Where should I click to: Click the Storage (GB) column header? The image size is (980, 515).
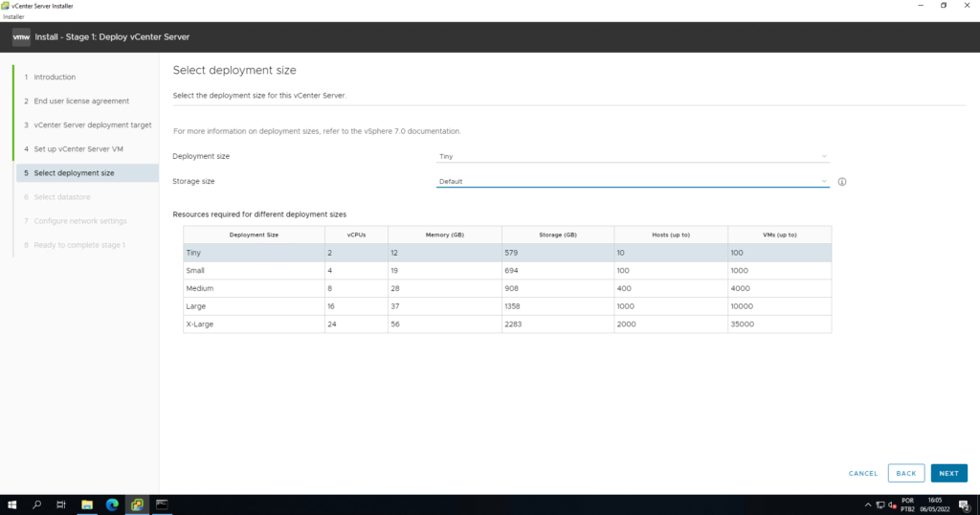click(558, 235)
